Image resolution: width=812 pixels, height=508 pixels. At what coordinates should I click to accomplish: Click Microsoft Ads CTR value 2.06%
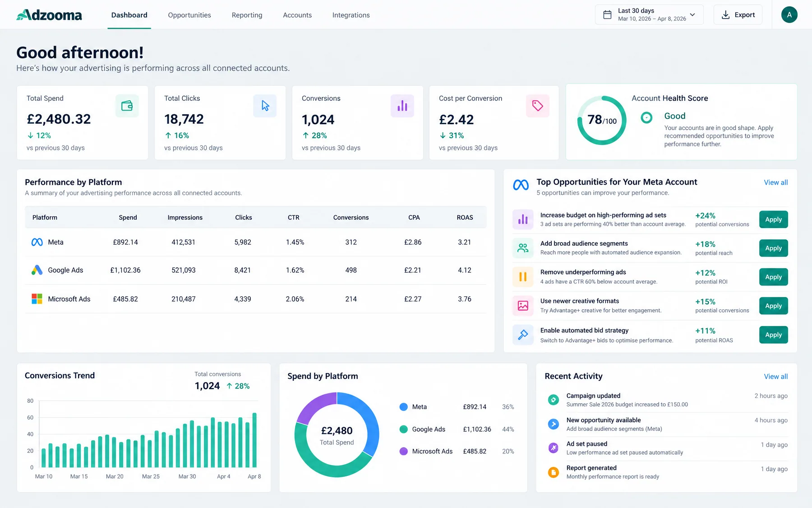(295, 299)
